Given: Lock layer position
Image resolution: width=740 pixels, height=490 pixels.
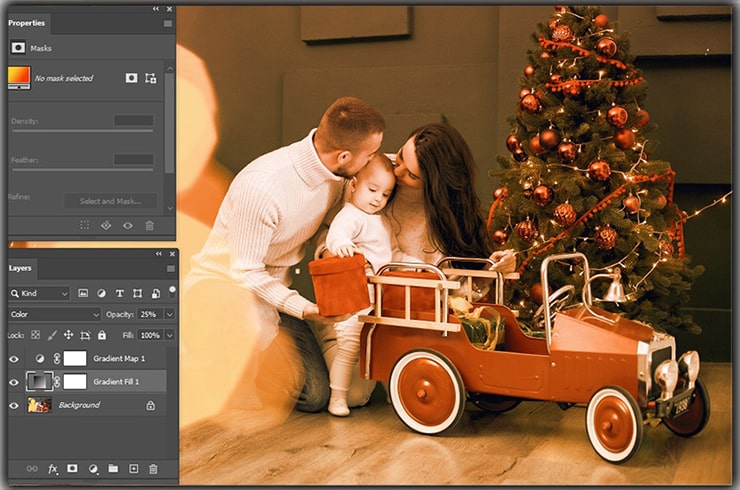Looking at the screenshot, I should 68,335.
